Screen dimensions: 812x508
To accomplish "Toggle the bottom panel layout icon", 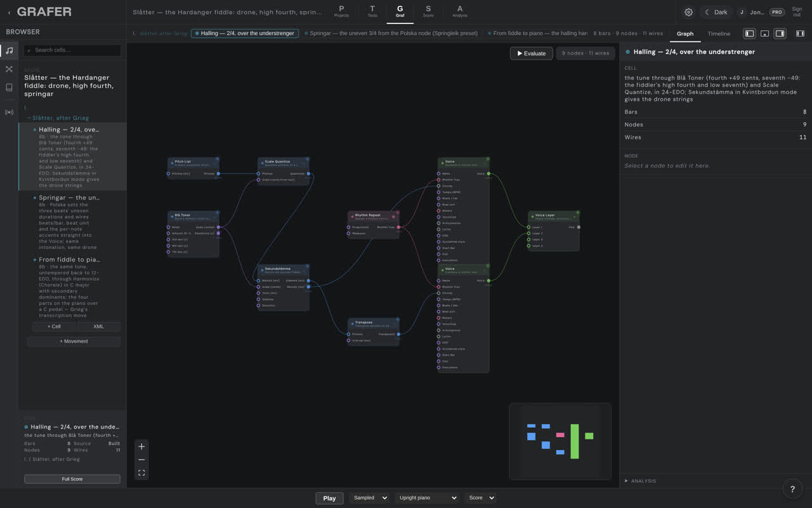I will coord(764,34).
